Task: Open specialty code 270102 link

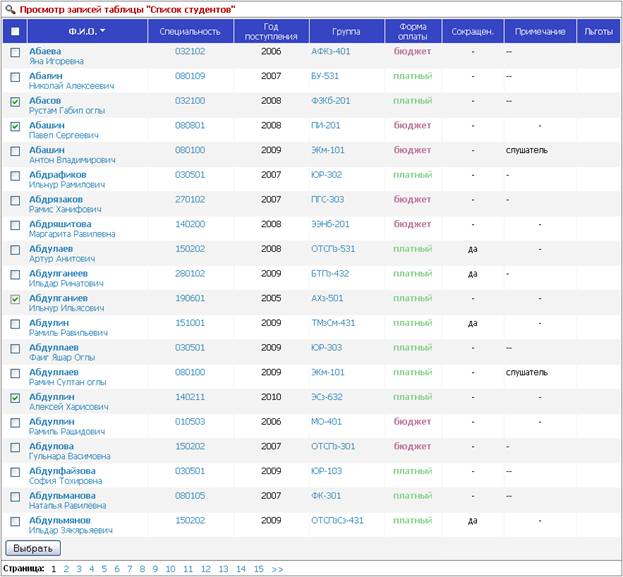Action: [x=190, y=199]
